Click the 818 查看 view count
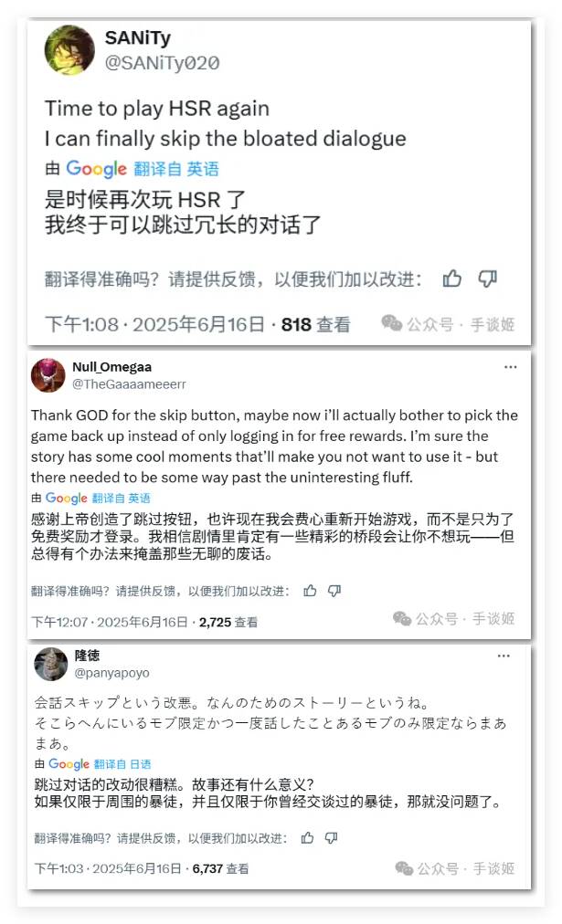 tap(315, 325)
